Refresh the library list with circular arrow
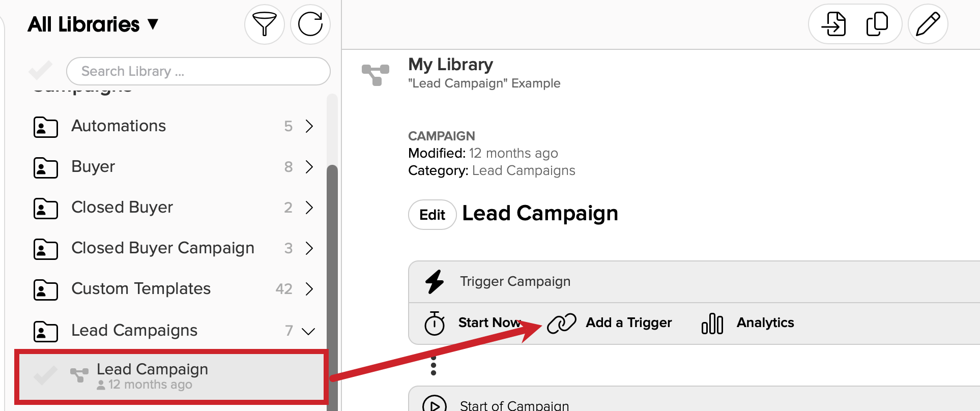 tap(310, 24)
